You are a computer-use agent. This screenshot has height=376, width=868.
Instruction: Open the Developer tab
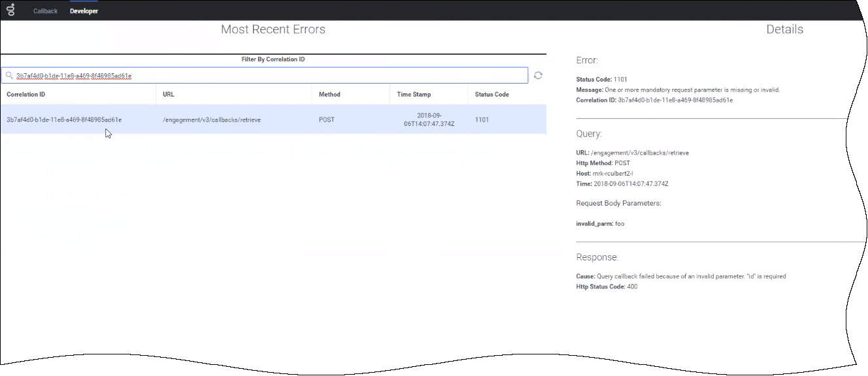point(84,11)
